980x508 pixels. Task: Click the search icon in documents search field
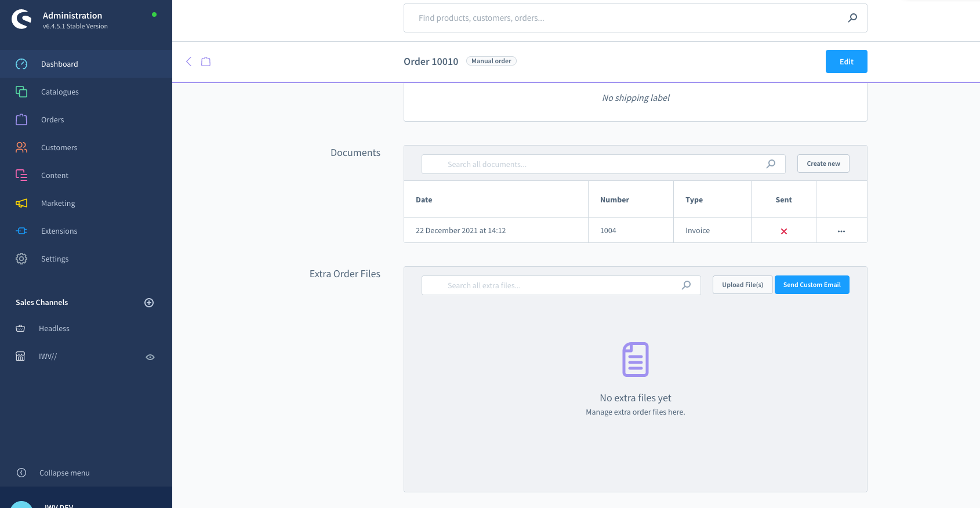click(x=771, y=164)
